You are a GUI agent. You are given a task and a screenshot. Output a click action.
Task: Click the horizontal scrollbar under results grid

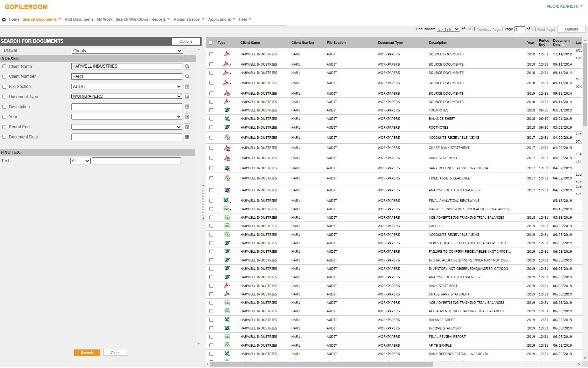(321, 364)
